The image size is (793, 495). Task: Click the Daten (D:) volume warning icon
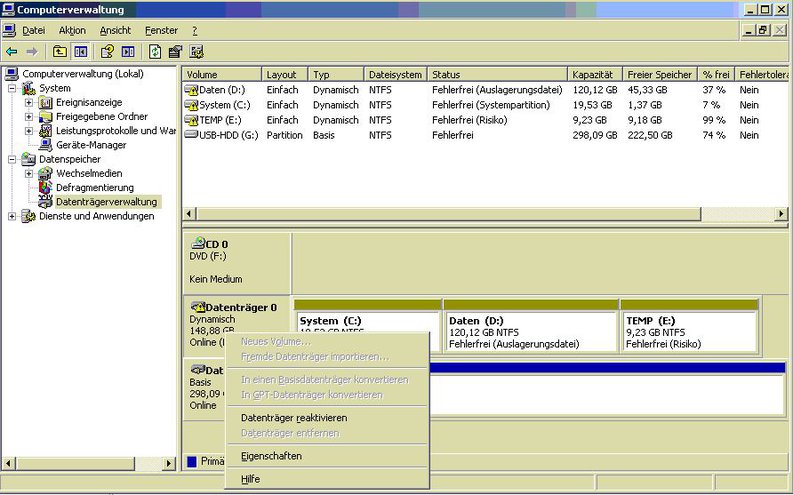tap(191, 90)
